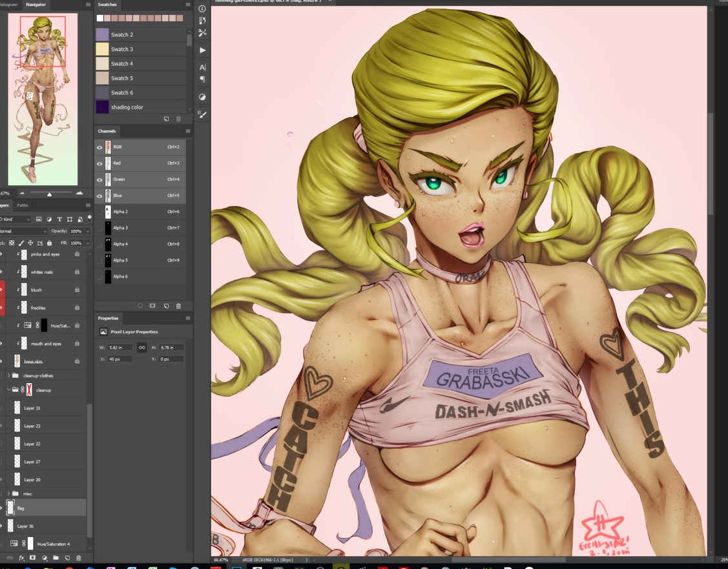
Task: Create new fill or adjustment layer
Action: point(45,558)
